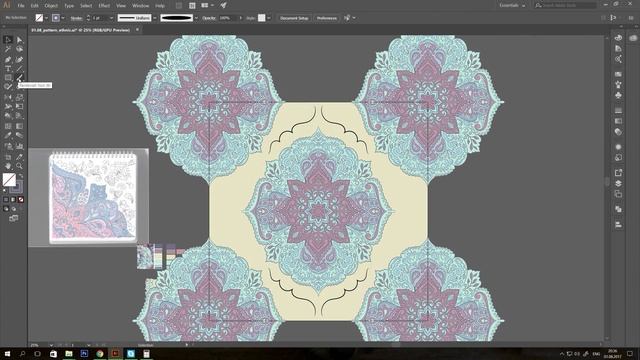Select the Mesh tool
This screenshot has height=360, width=640.
8,126
